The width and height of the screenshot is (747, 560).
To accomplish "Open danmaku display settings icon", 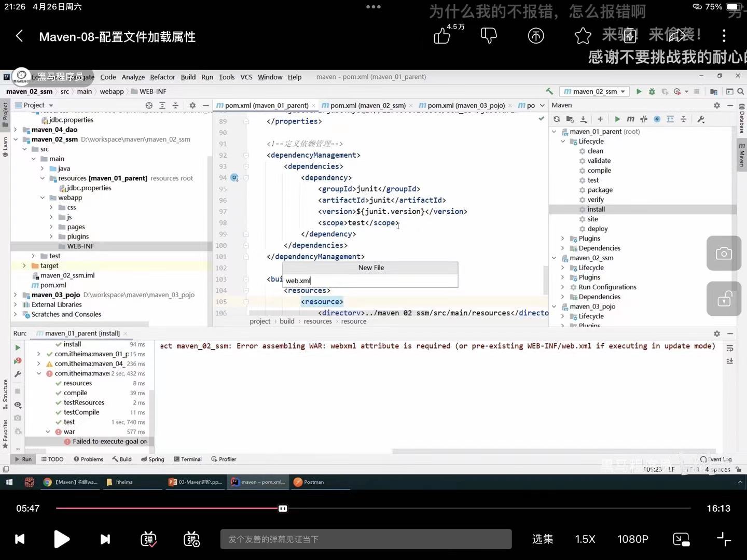I will coord(192,539).
